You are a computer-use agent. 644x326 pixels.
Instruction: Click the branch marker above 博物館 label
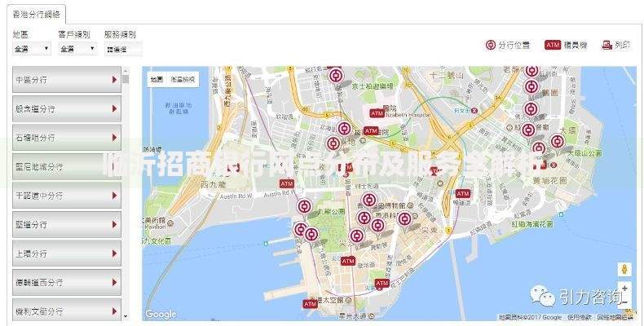click(369, 201)
